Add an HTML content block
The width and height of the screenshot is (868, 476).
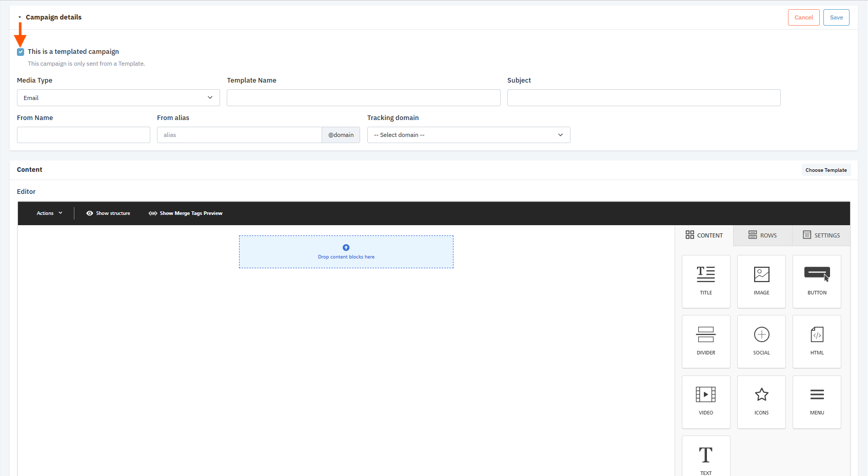point(817,342)
